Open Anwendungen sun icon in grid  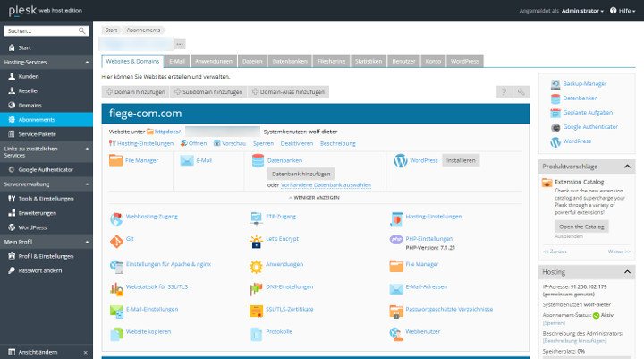tap(257, 267)
